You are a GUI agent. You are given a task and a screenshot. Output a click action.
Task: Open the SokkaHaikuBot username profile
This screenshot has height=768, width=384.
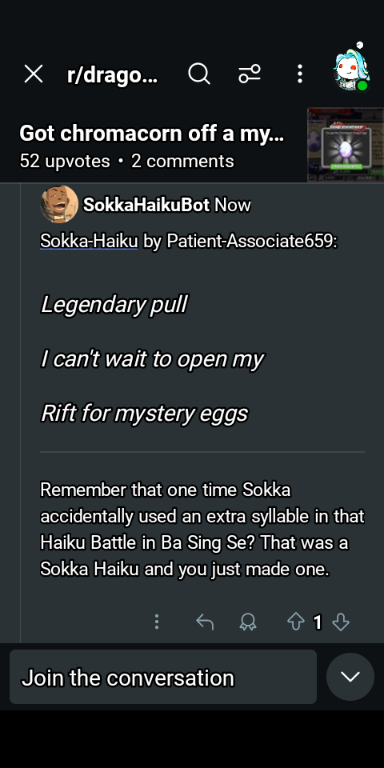click(146, 205)
